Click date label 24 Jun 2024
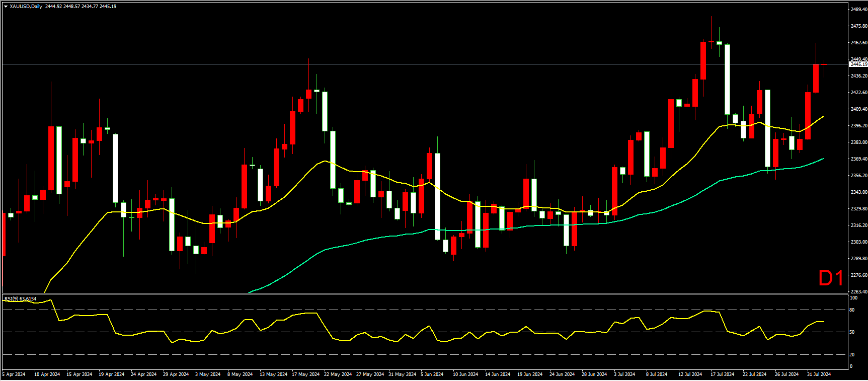 pos(562,374)
